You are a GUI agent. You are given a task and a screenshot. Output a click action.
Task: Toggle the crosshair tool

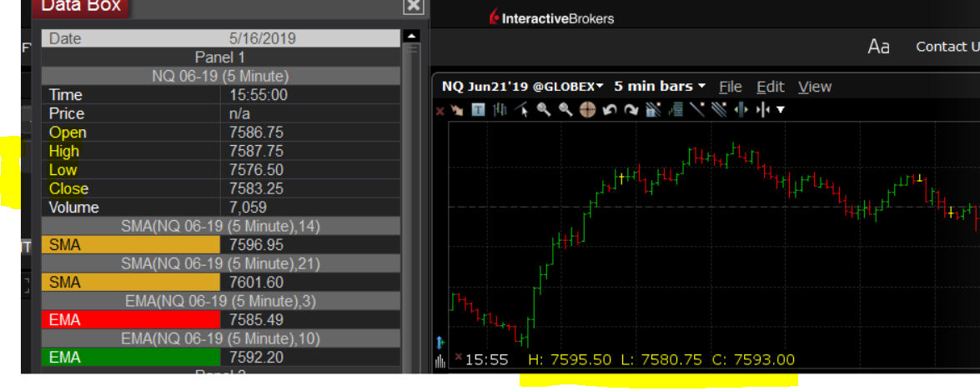tap(587, 110)
